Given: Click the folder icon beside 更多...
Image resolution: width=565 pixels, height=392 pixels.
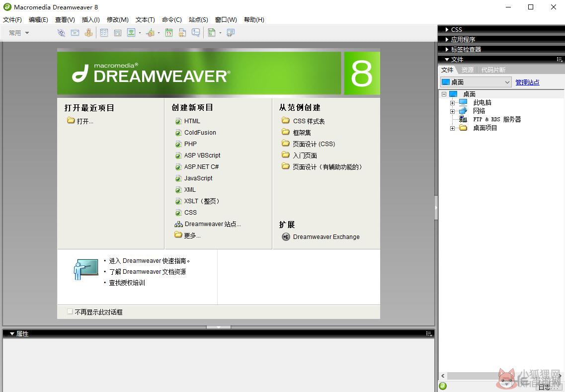Looking at the screenshot, I should click(178, 235).
